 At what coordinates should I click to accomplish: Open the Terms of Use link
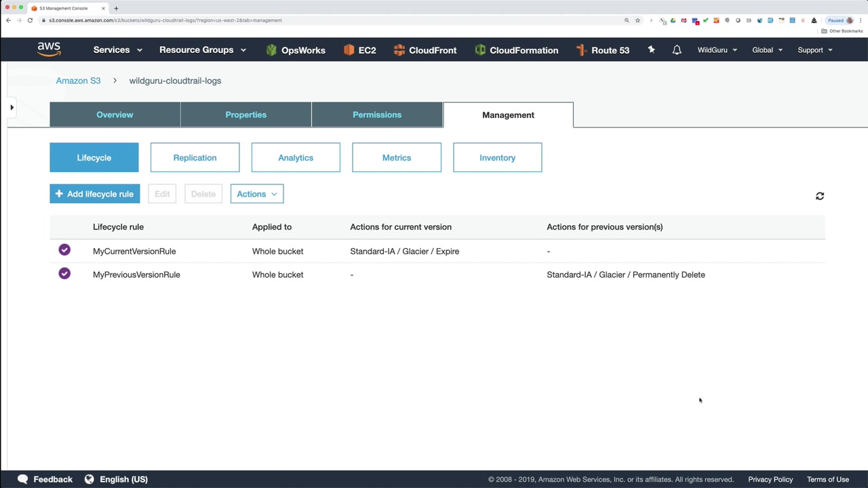pyautogui.click(x=828, y=479)
